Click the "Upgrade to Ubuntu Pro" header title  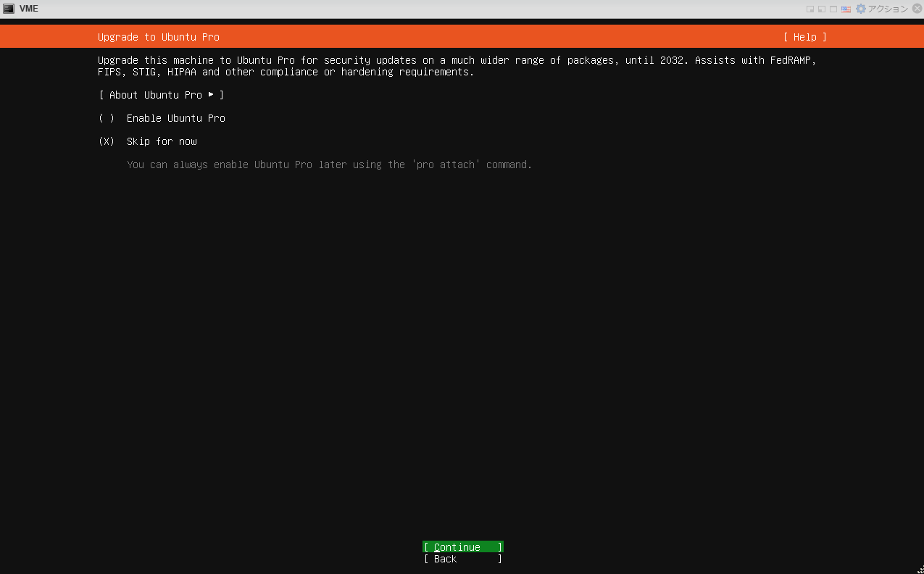pyautogui.click(x=158, y=37)
